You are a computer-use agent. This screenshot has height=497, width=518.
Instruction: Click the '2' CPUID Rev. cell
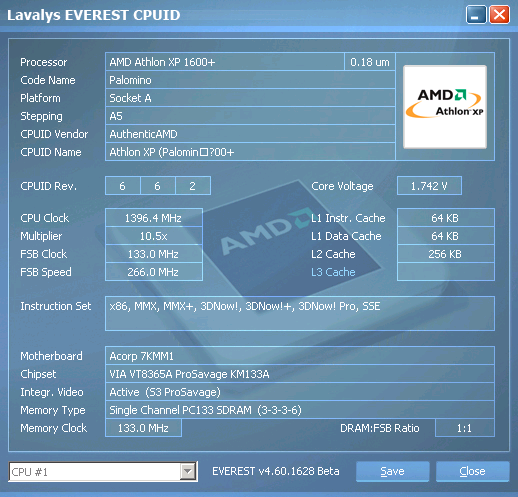tap(193, 186)
